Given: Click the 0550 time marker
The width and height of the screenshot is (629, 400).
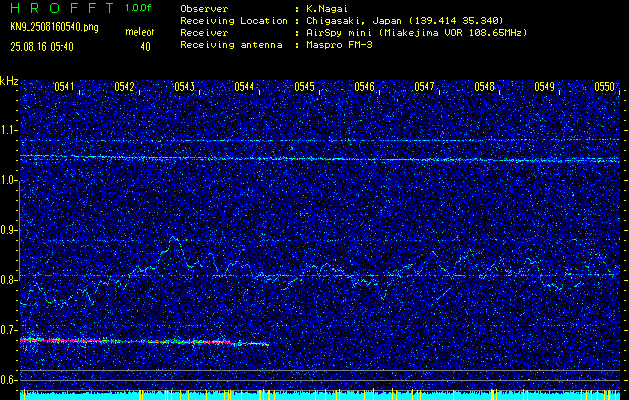Looking at the screenshot, I should (x=605, y=87).
